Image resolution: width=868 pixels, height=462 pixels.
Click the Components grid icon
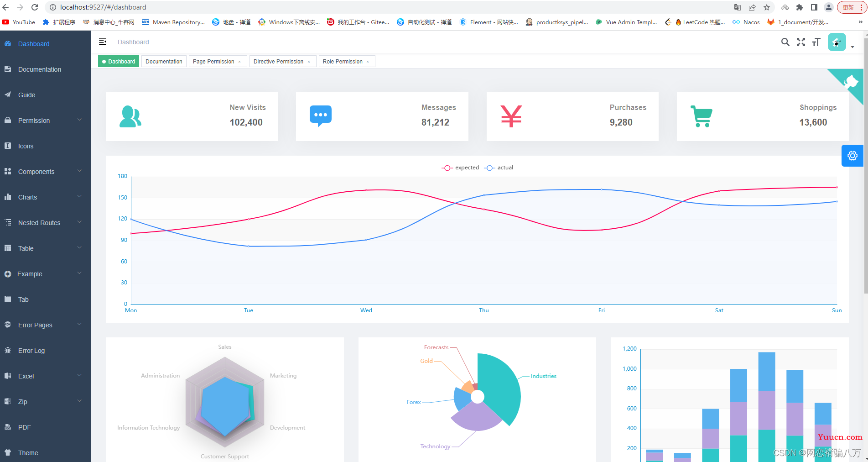click(x=8, y=172)
